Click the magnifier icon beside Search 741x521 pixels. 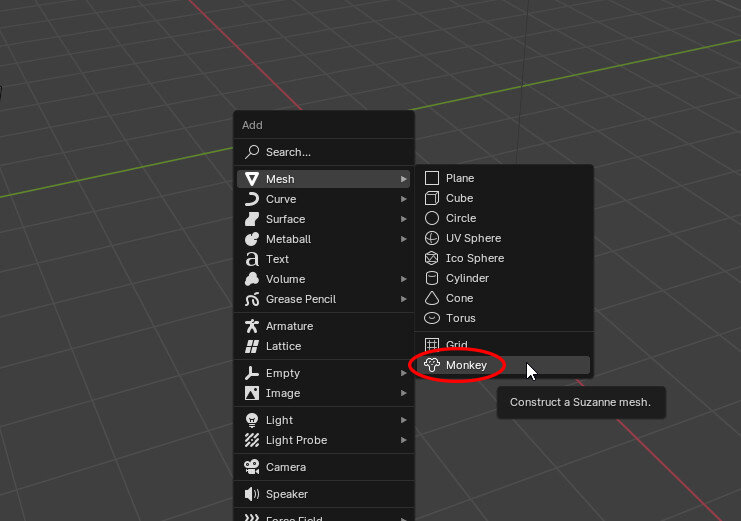pos(252,152)
